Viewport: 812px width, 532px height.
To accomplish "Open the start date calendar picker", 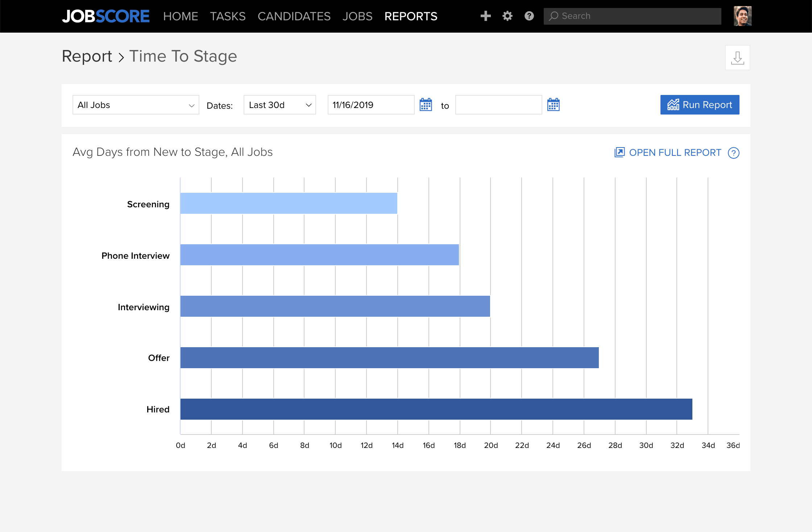I will [x=426, y=105].
